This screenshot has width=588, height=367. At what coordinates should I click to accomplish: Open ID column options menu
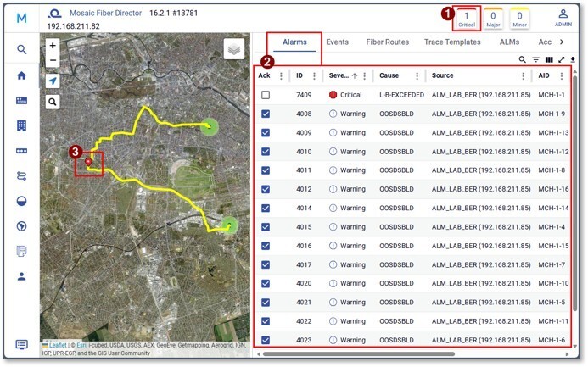coord(314,75)
